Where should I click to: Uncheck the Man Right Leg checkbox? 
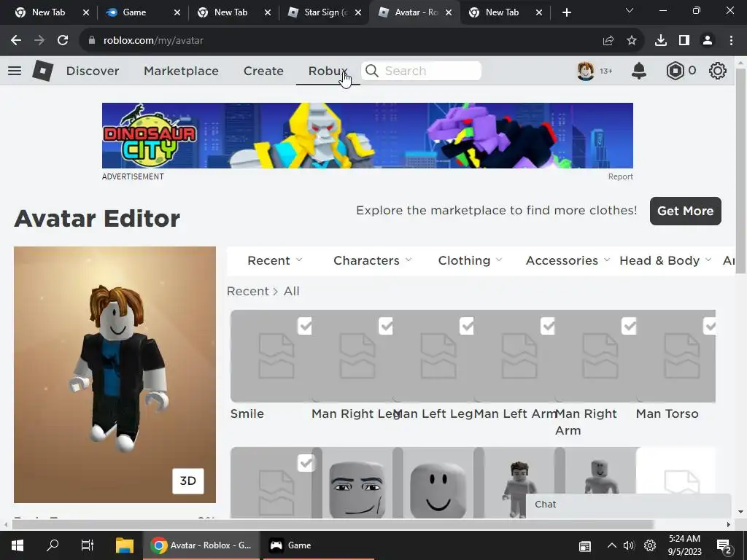tap(386, 326)
